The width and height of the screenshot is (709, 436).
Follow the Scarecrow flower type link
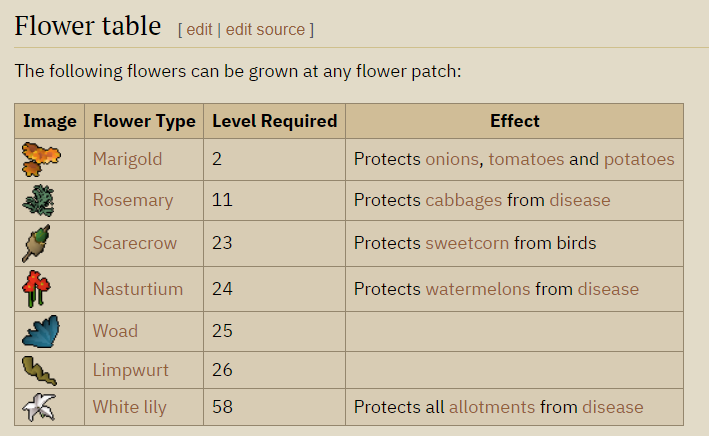(135, 243)
